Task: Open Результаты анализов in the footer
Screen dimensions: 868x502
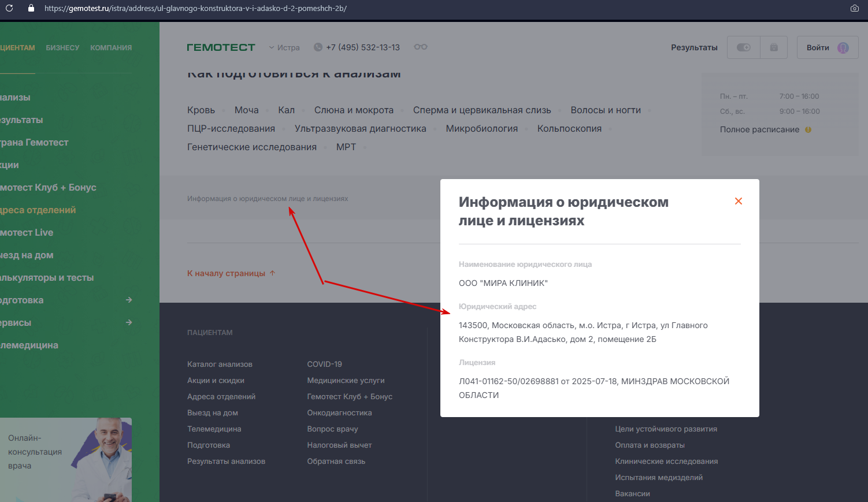Action: click(227, 462)
